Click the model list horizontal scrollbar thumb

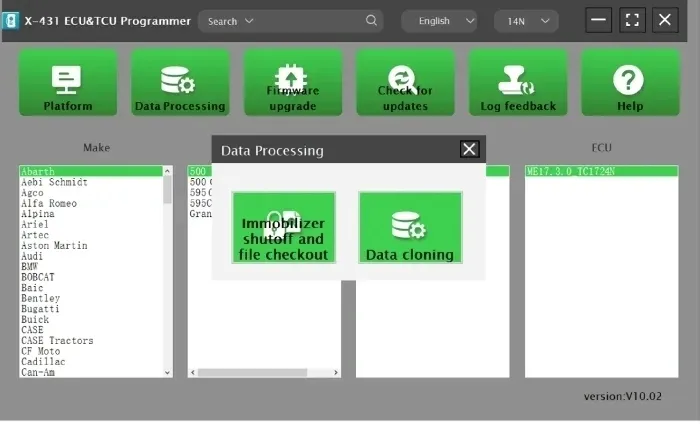coord(253,372)
